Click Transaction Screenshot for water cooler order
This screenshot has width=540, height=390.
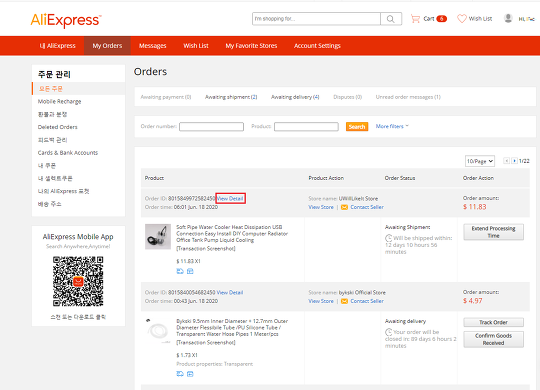206,249
